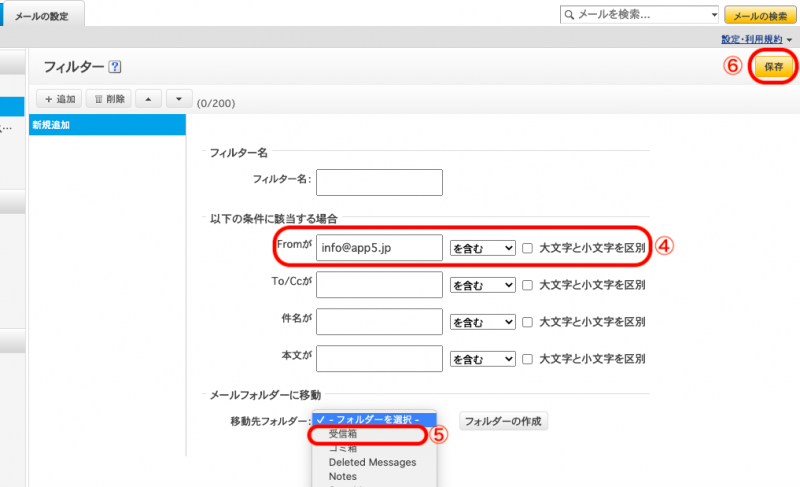Open the 設定・利用規約 link
800x487 pixels.
[752, 39]
